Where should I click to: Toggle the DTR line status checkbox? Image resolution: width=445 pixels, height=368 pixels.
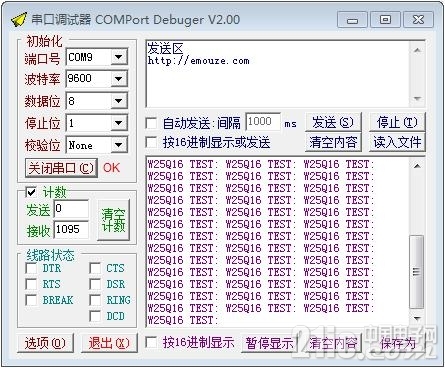(31, 268)
